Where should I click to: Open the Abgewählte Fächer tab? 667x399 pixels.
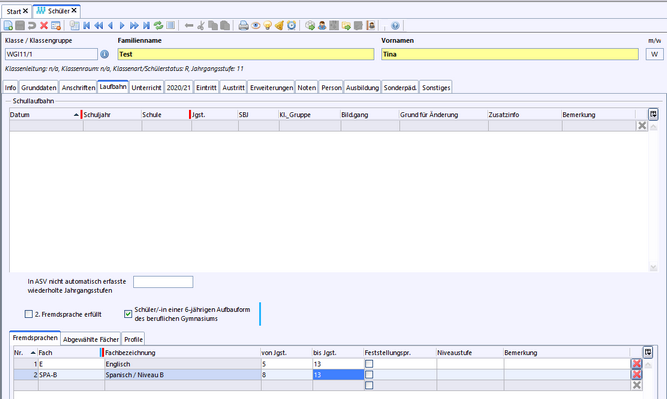91,339
